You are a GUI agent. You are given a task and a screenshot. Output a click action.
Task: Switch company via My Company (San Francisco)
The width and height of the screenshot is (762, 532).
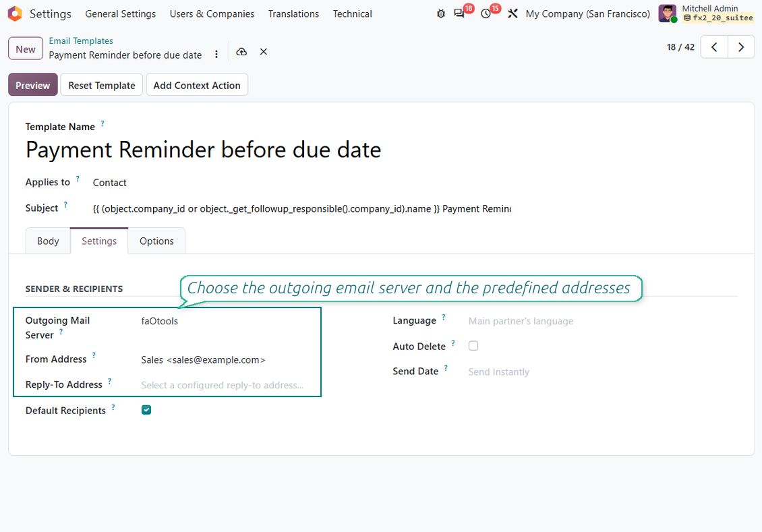[587, 13]
